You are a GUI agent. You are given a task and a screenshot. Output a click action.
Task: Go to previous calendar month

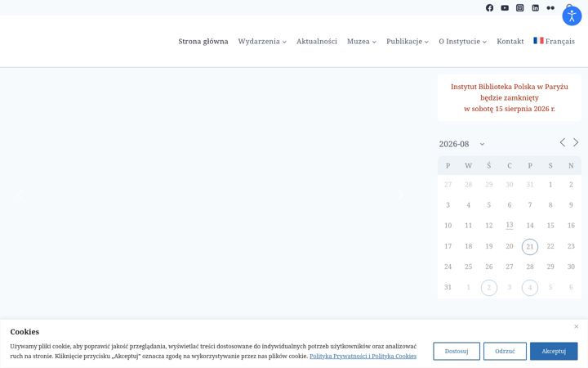click(562, 142)
